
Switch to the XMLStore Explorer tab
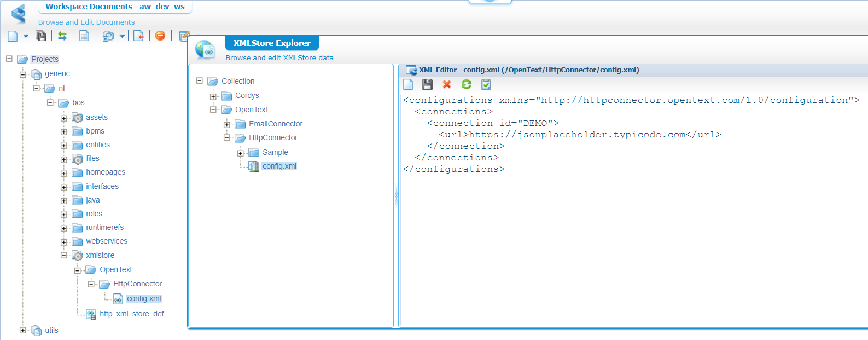[272, 43]
